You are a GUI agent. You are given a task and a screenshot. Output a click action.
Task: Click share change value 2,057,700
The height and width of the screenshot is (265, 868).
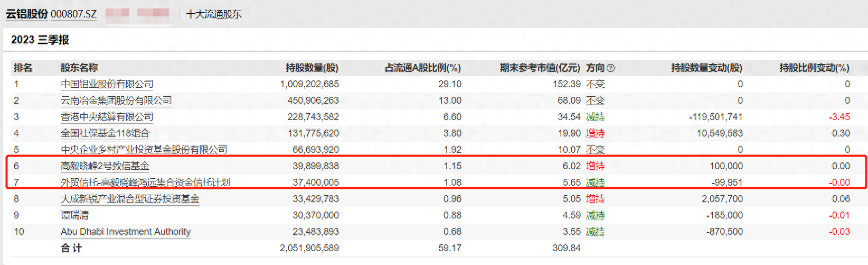click(722, 199)
